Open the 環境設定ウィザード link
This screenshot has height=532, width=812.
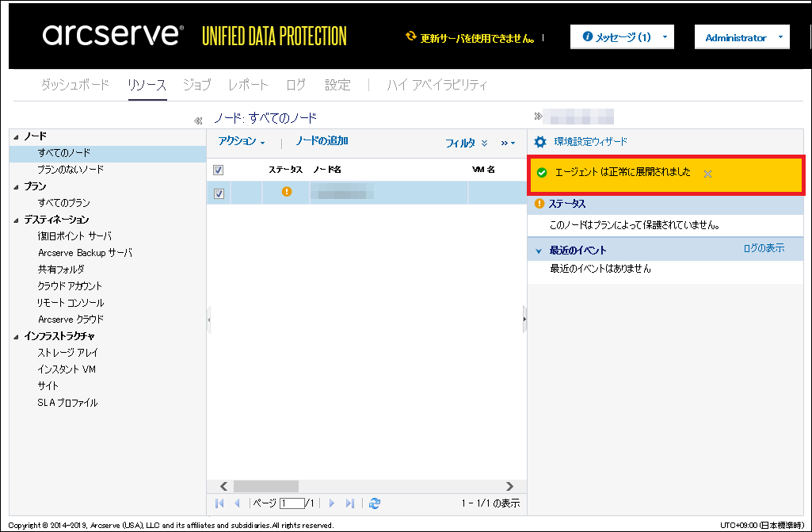(x=590, y=142)
